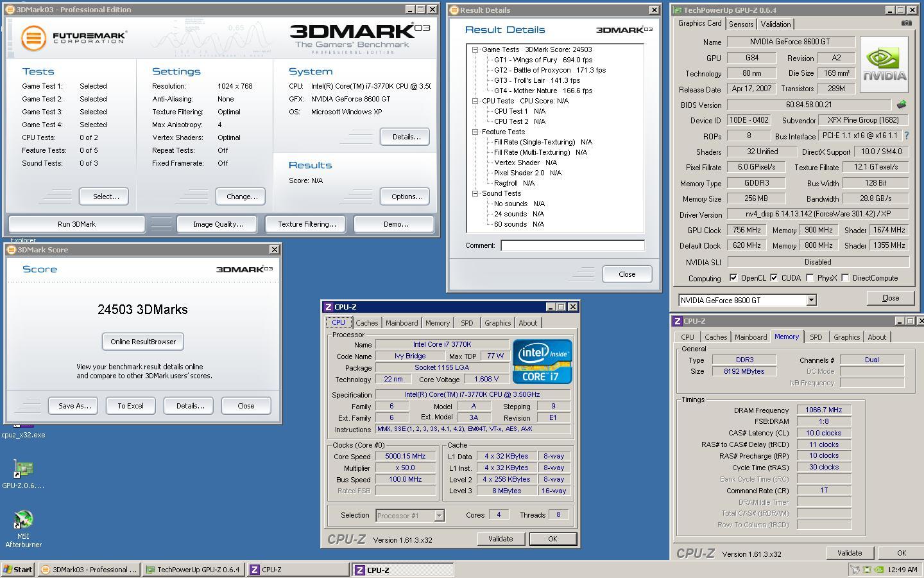Collapse the Game Tests tree node
Viewport: 924px width, 578px height.
pyautogui.click(x=475, y=49)
